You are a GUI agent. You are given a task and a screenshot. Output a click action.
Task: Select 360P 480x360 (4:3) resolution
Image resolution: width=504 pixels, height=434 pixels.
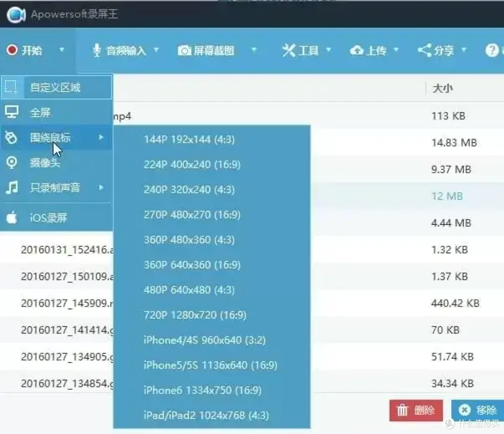(212, 240)
